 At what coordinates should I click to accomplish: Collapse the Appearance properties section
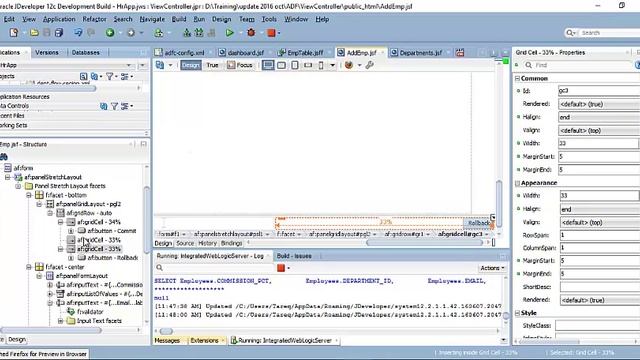518,183
